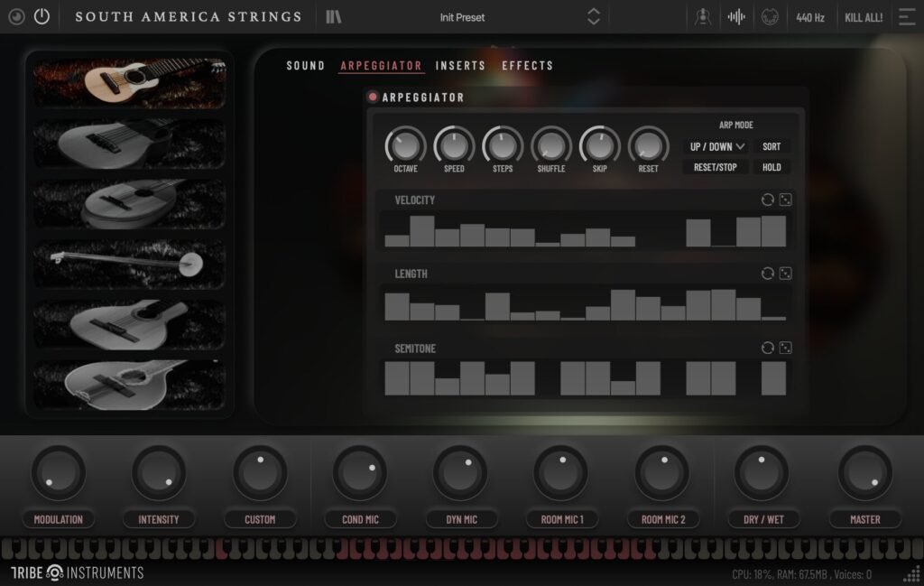Toggle the RESET/STOP arp option
924x586 pixels.
pos(716,167)
